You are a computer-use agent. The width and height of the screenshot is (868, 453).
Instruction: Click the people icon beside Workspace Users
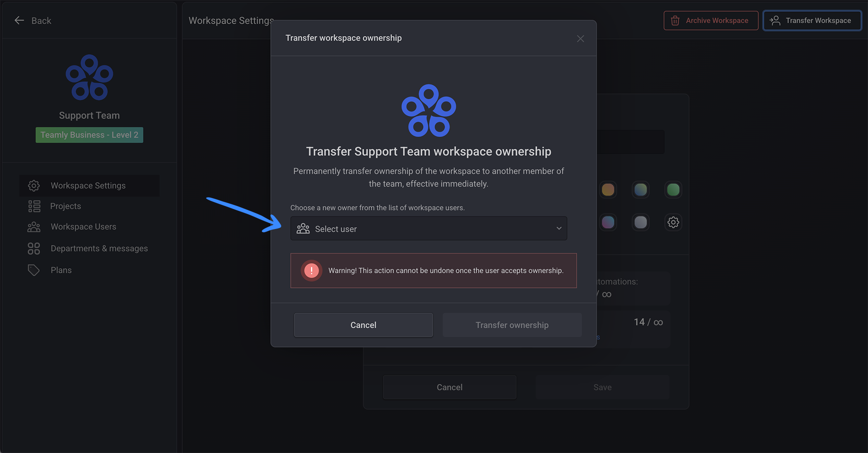pyautogui.click(x=34, y=227)
